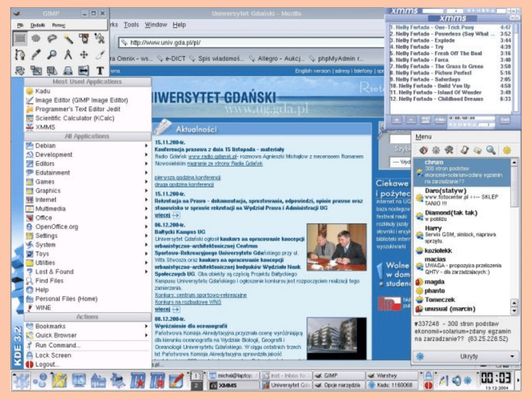The image size is (532, 399).
Task: Expand the Development submenu
Action: tap(88, 154)
